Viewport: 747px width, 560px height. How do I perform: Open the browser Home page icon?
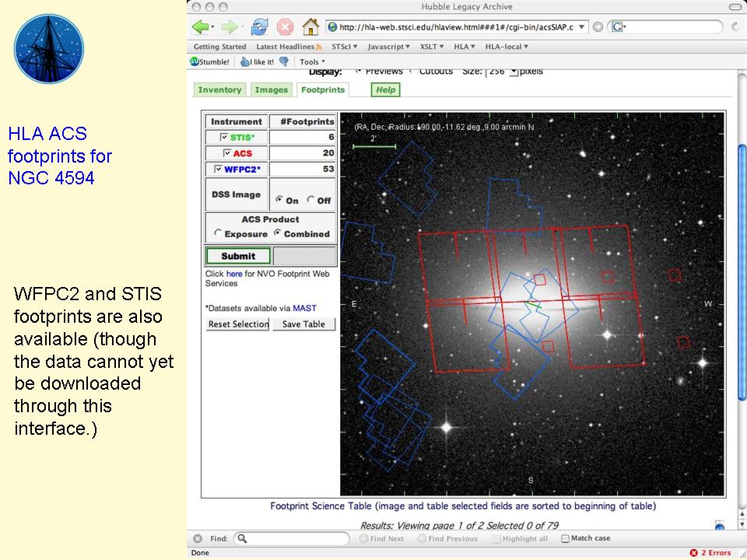[x=311, y=26]
